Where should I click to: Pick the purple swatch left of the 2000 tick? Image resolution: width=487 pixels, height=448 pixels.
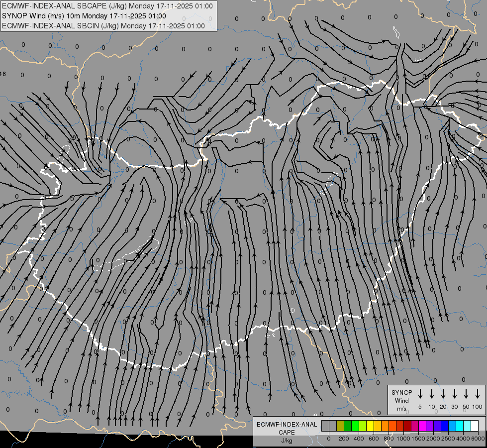[x=429, y=426]
